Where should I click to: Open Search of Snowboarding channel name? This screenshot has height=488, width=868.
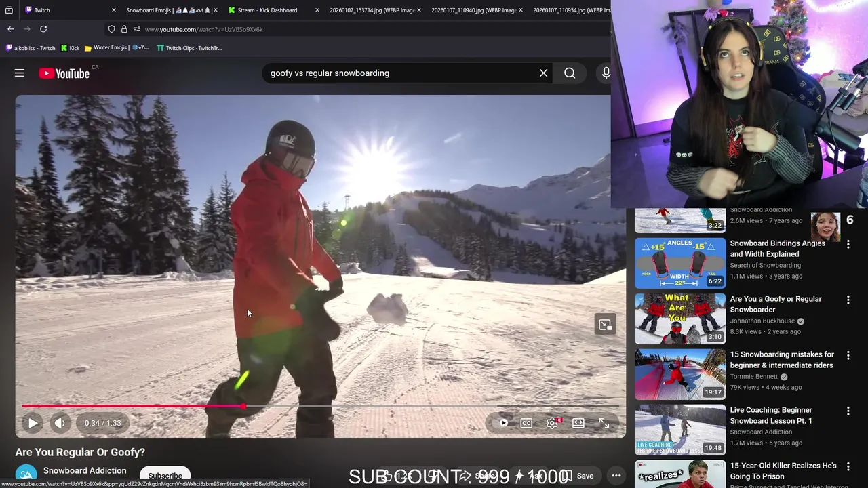(766, 266)
